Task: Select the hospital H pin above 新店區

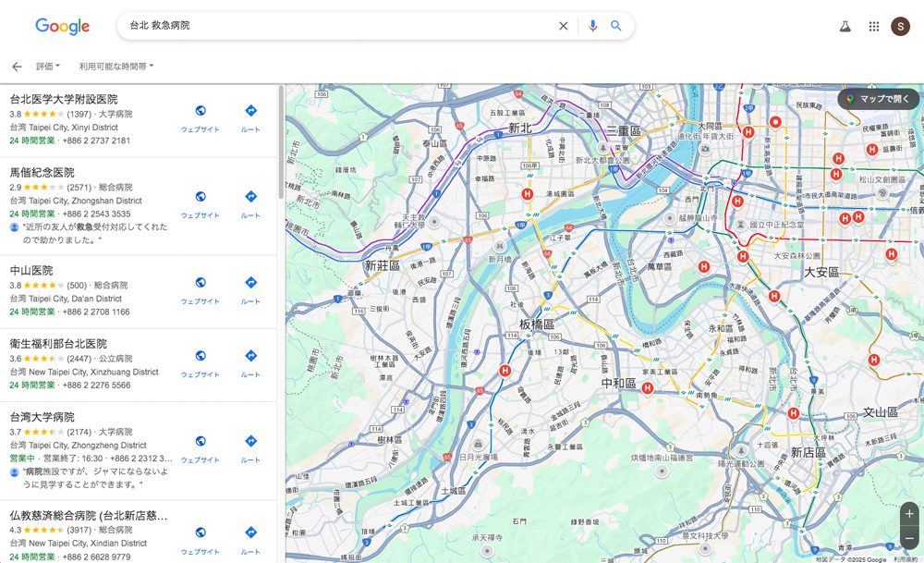Action: (794, 413)
